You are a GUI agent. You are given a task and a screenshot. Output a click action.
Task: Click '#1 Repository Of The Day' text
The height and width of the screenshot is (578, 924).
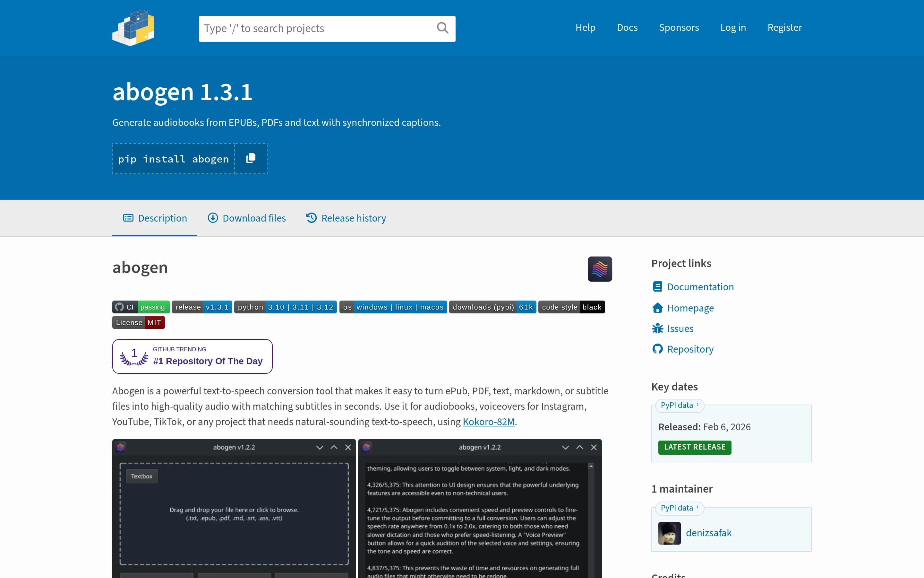pos(208,361)
